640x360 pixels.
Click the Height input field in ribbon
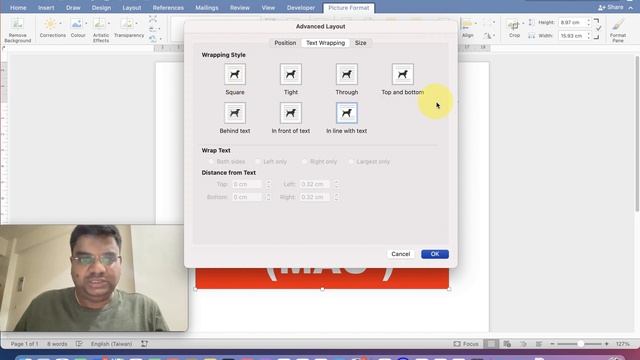(x=571, y=22)
